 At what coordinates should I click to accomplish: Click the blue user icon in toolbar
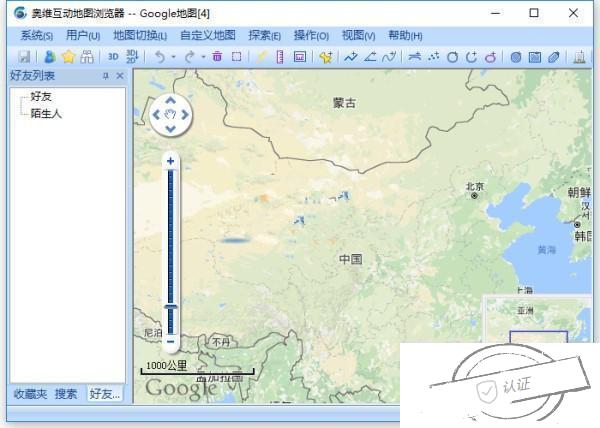pyautogui.click(x=49, y=57)
